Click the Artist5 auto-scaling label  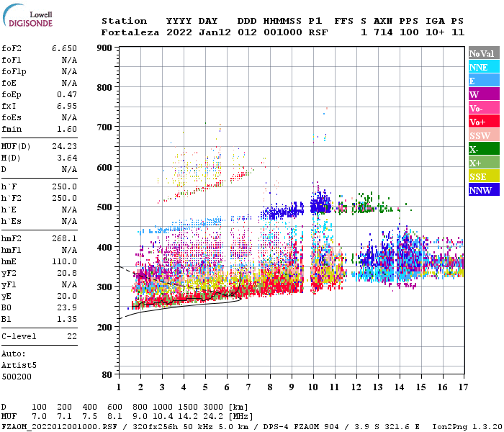point(19,366)
